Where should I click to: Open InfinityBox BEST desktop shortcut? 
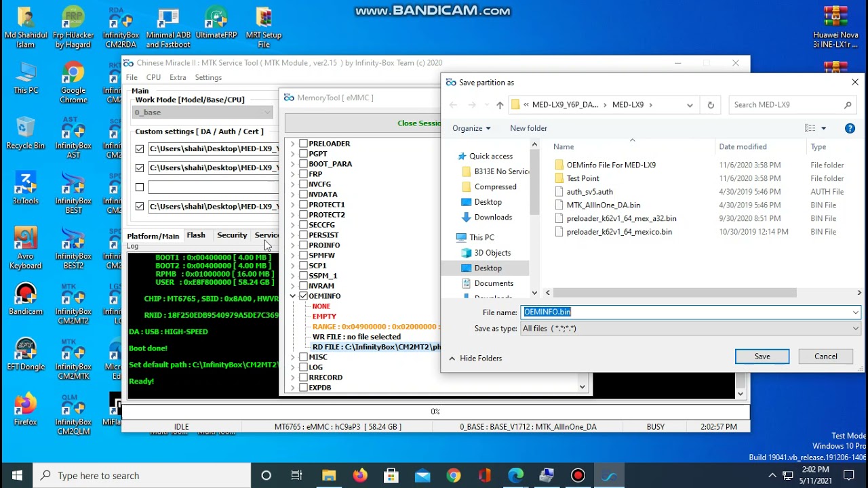[x=73, y=193]
